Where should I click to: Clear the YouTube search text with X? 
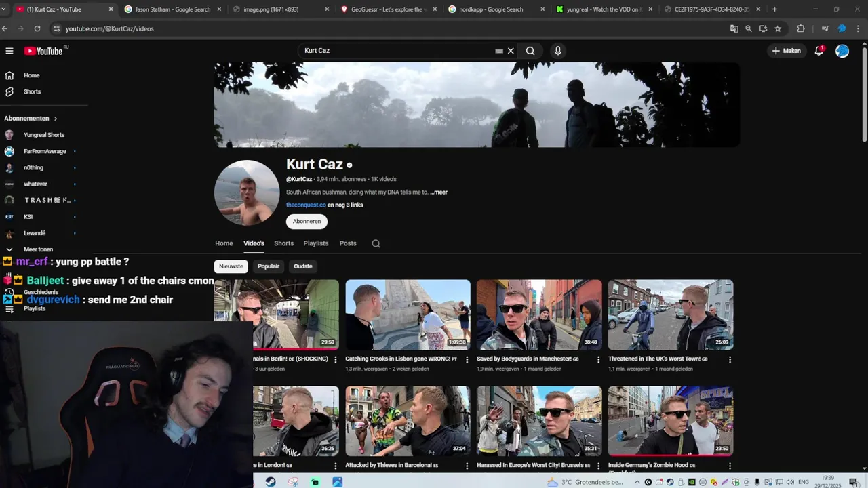coord(511,51)
